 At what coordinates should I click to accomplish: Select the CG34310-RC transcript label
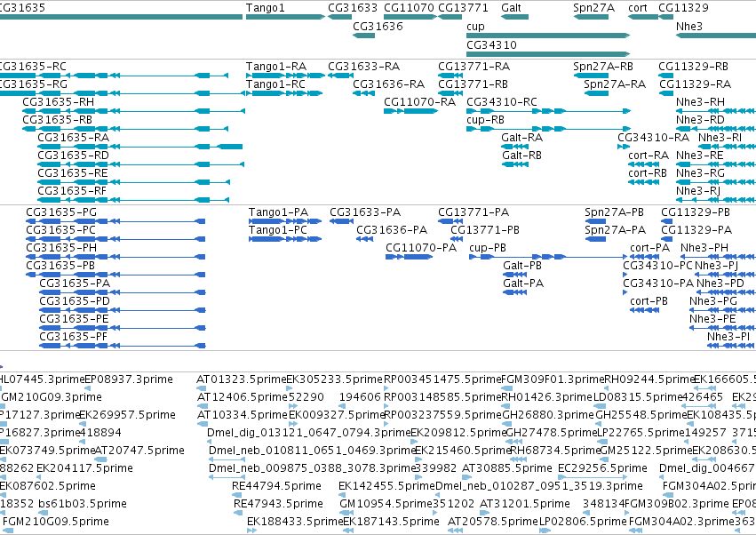pyautogui.click(x=501, y=102)
